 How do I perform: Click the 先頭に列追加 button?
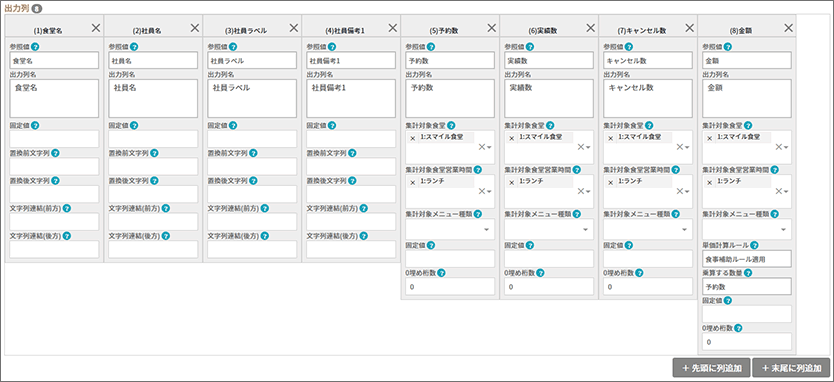click(x=711, y=368)
